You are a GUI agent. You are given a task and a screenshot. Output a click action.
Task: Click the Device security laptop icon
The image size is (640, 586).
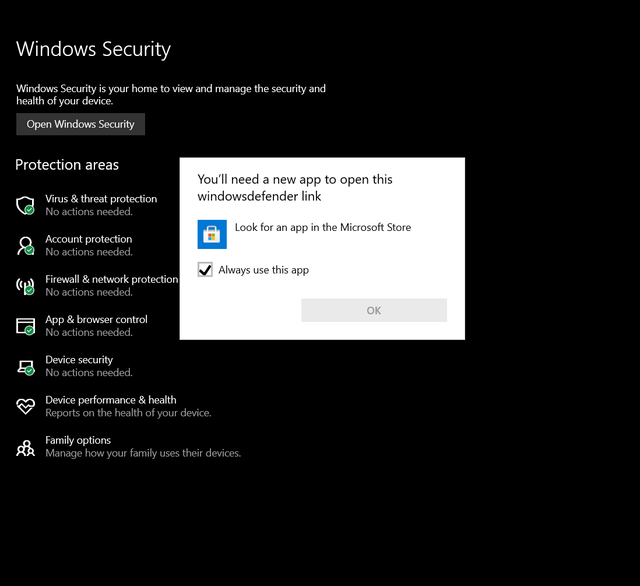(x=25, y=366)
